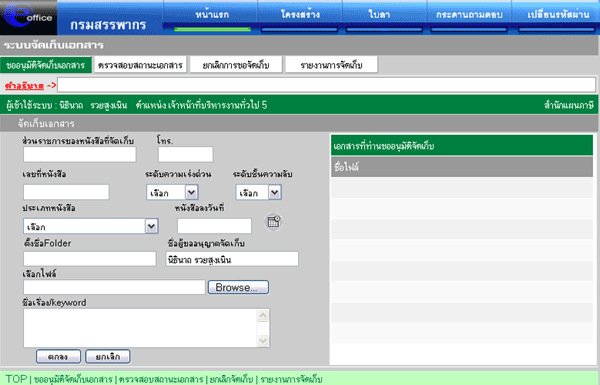Click the ชื่อไฟล์ column header

coord(462,167)
